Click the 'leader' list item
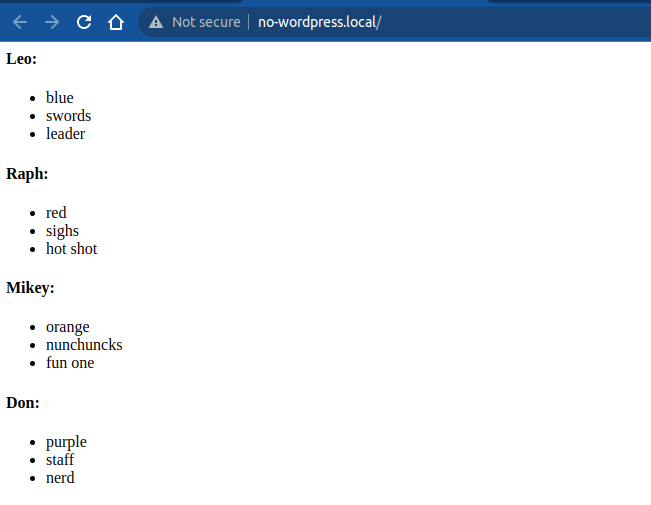 point(65,134)
